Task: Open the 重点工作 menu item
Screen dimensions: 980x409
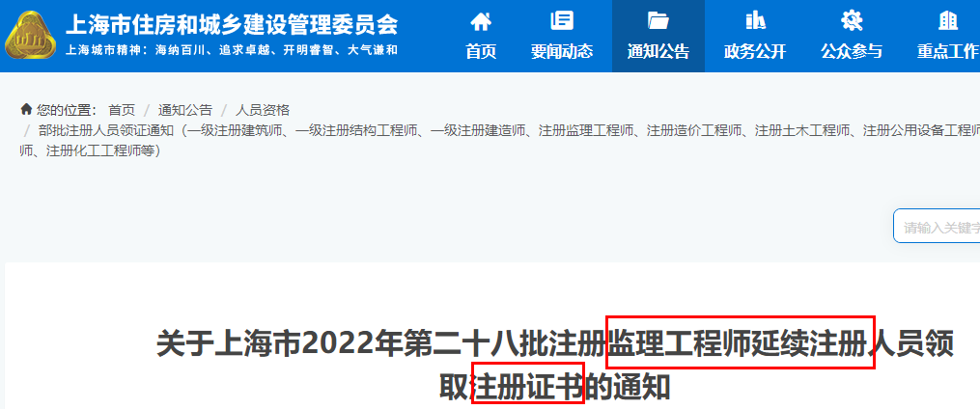Action: click(x=948, y=51)
